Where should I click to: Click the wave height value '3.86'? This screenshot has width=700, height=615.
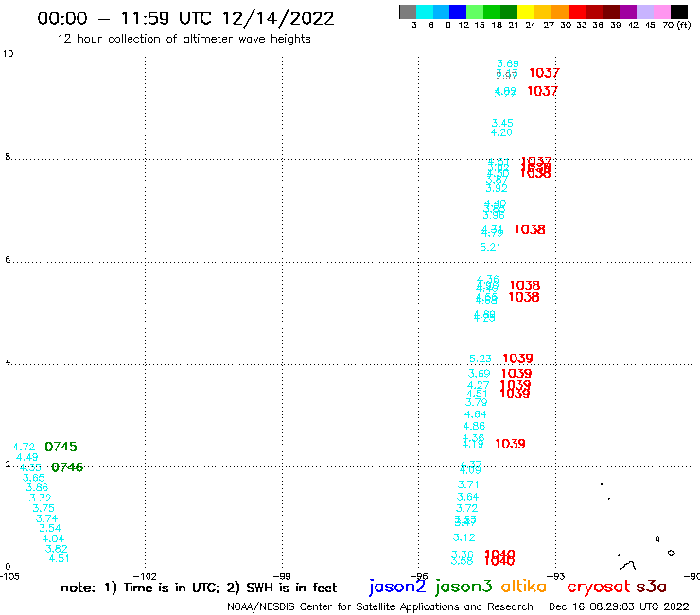(x=37, y=487)
